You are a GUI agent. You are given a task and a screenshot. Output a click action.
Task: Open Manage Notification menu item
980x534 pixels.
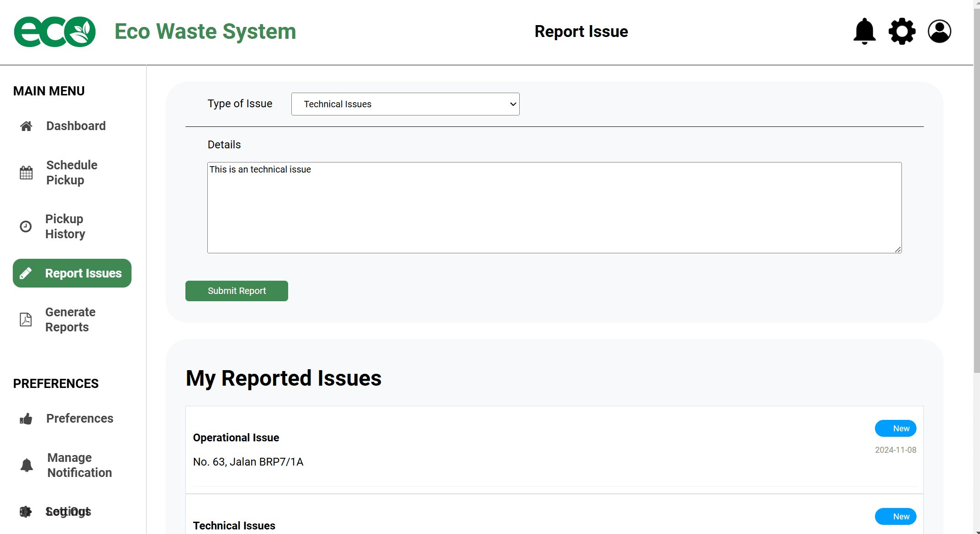pos(72,465)
